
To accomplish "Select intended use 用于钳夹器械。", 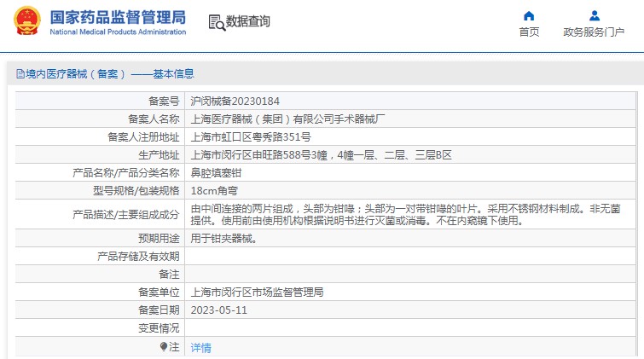I will pos(223,239).
